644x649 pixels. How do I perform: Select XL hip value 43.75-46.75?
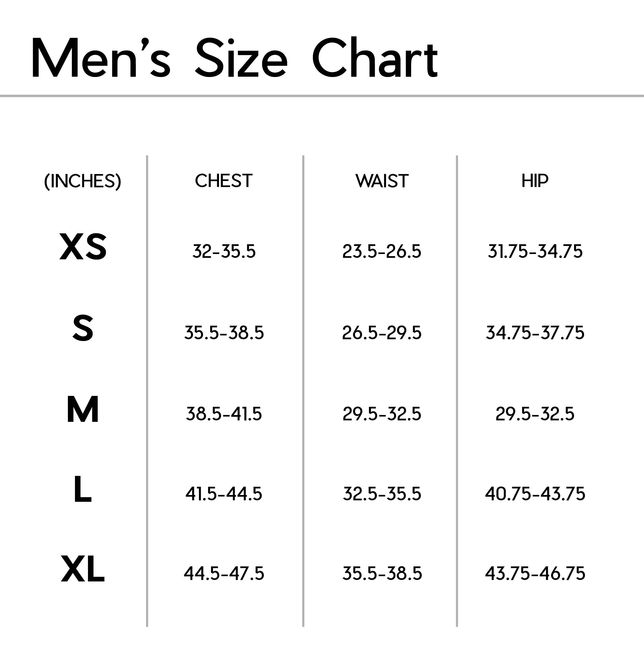point(535,573)
